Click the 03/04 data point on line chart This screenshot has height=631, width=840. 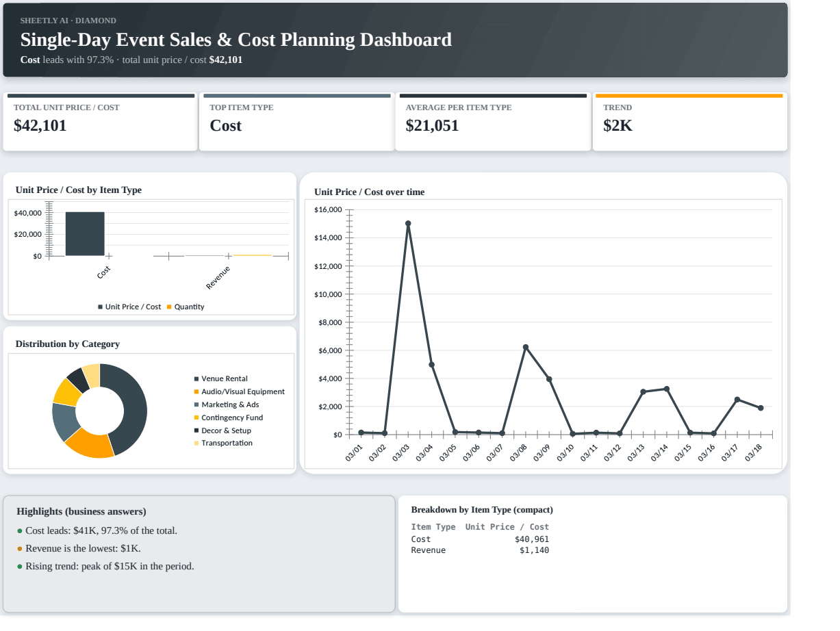point(431,365)
